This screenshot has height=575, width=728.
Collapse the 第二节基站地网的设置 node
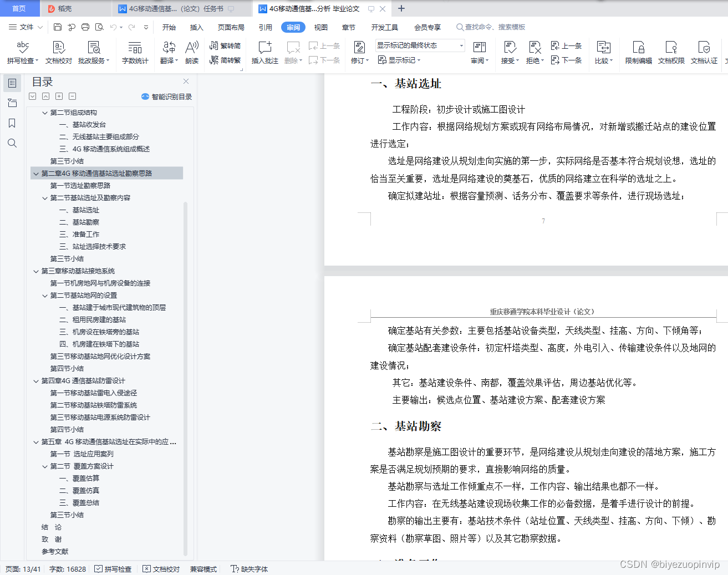[x=45, y=296]
